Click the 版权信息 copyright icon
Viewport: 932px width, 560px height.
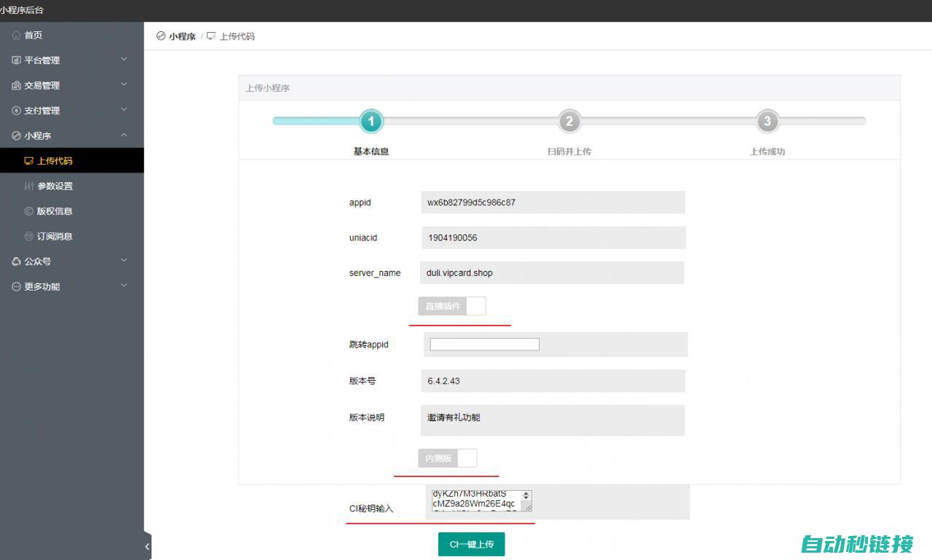29,211
